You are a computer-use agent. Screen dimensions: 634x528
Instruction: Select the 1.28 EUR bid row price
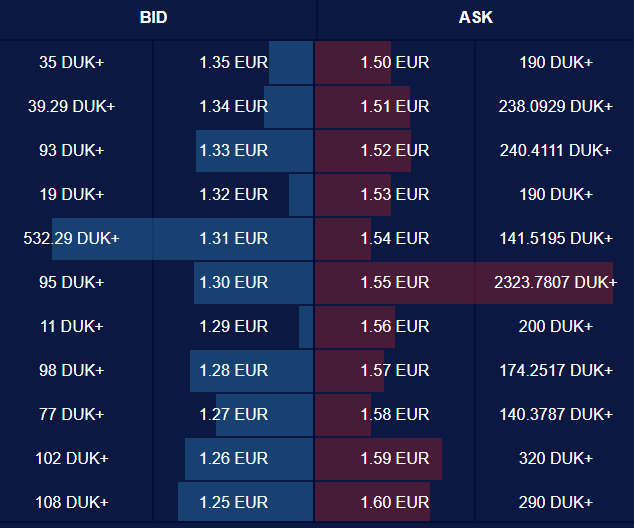[233, 370]
